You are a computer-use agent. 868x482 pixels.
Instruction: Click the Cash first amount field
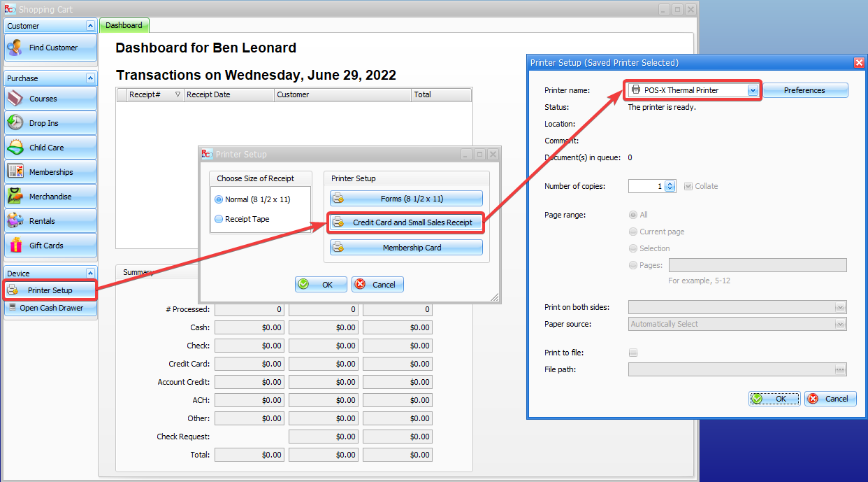pyautogui.click(x=249, y=327)
